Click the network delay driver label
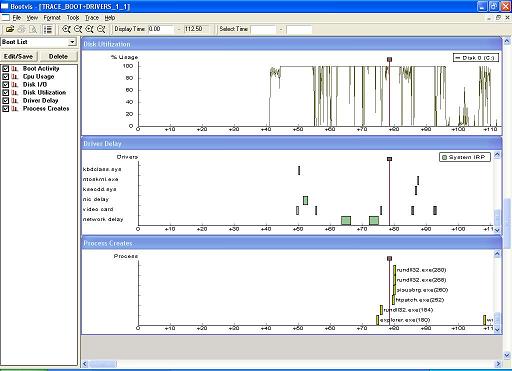 (103, 219)
